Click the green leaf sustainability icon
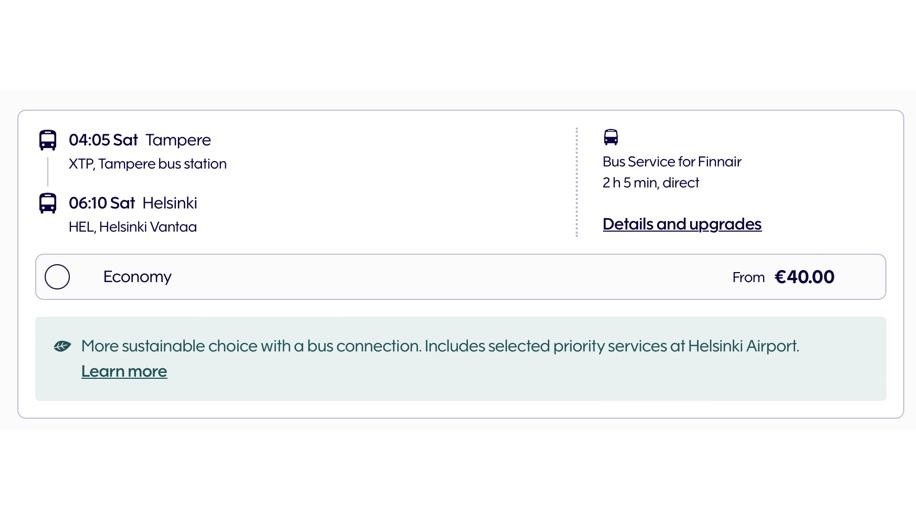 (x=62, y=346)
